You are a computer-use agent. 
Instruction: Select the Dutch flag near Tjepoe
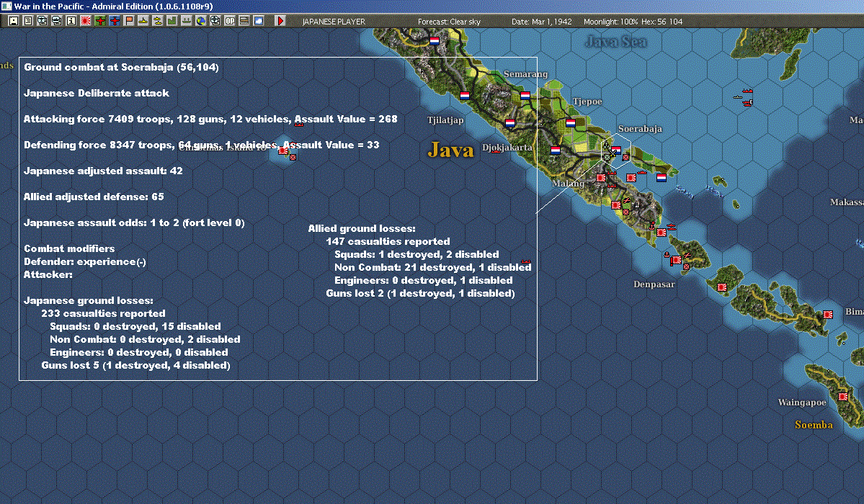point(570,123)
